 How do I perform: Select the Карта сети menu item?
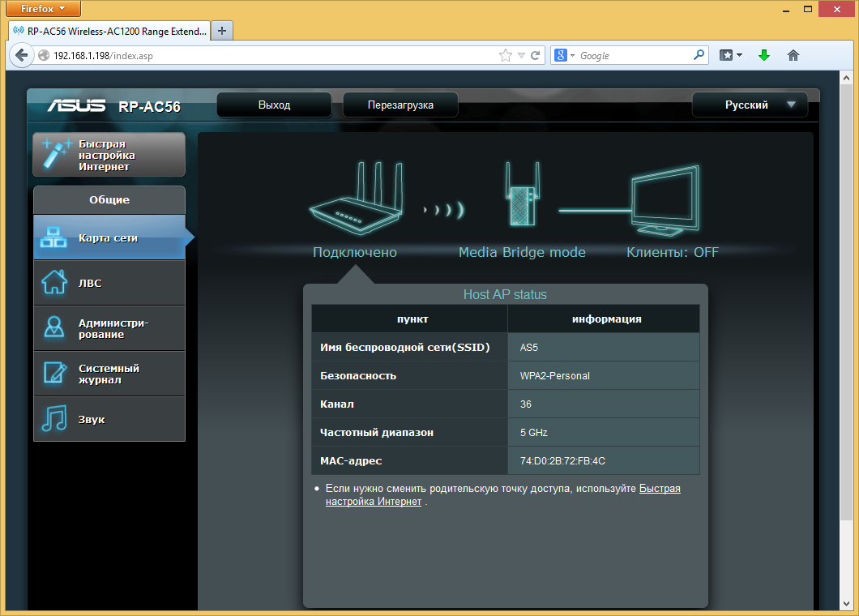tap(109, 237)
